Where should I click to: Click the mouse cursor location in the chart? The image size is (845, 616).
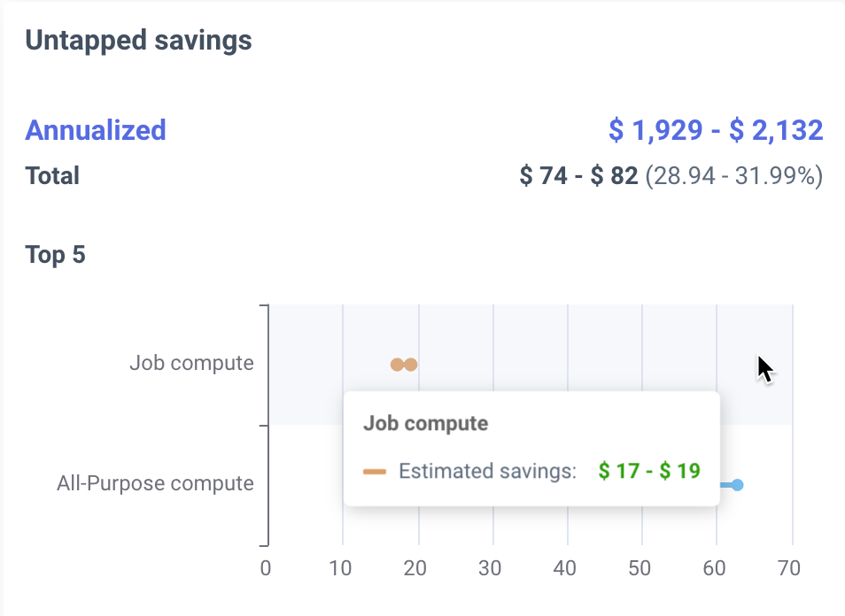pos(762,365)
